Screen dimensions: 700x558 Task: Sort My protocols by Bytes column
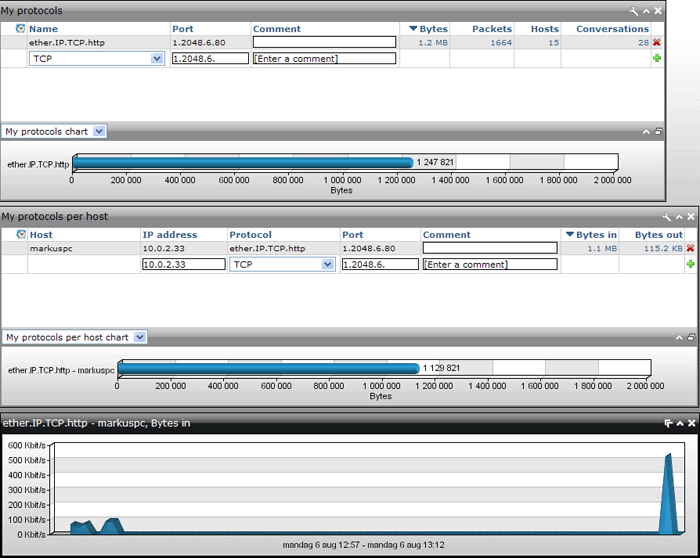tap(433, 29)
